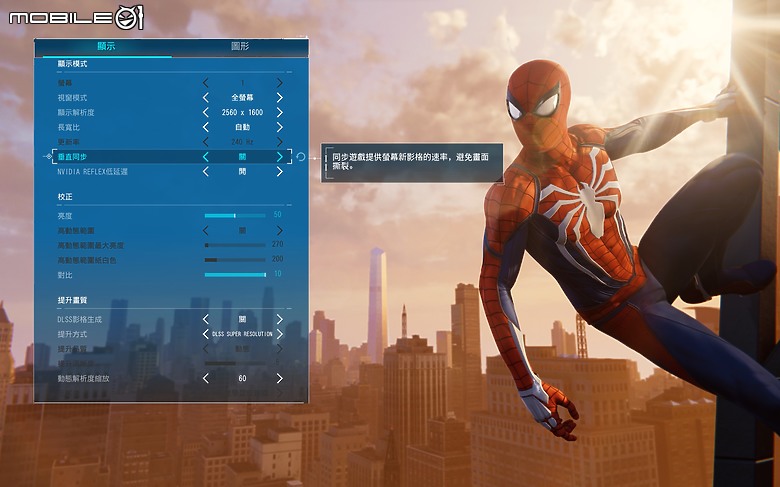
Task: Select the 視窗模式 label
Action: 72,97
